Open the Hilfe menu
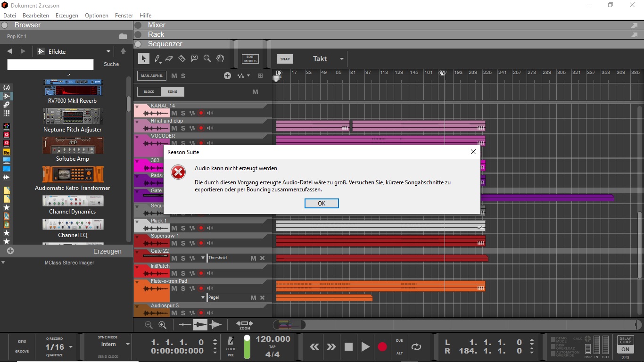 click(x=146, y=16)
